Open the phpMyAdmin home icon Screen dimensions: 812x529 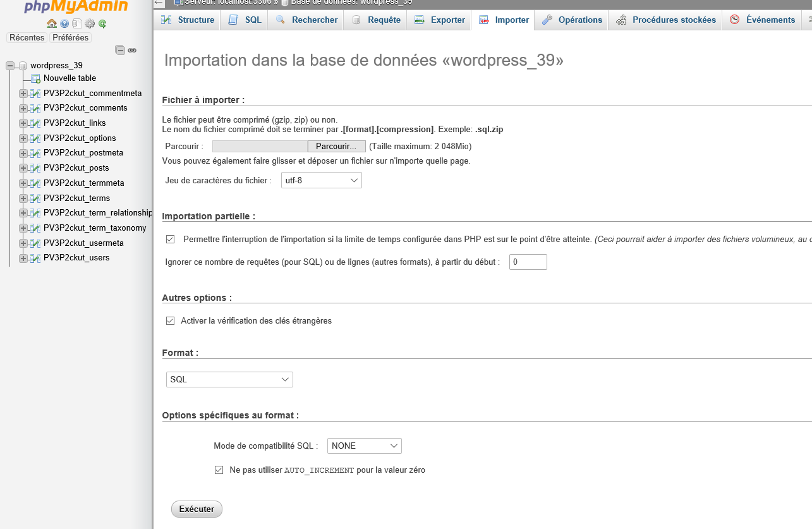click(x=52, y=23)
